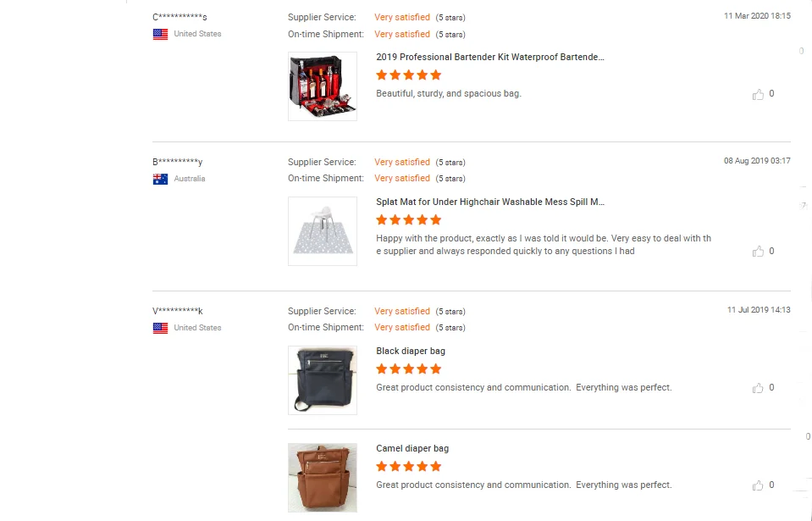Click reviewer name B**********y
Image resolution: width=812 pixels, height=521 pixels.
178,162
